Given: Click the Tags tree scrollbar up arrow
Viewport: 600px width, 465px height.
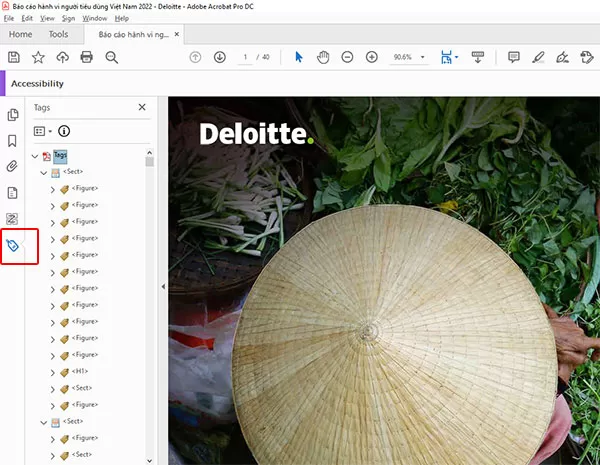Looking at the screenshot, I should click(x=150, y=153).
